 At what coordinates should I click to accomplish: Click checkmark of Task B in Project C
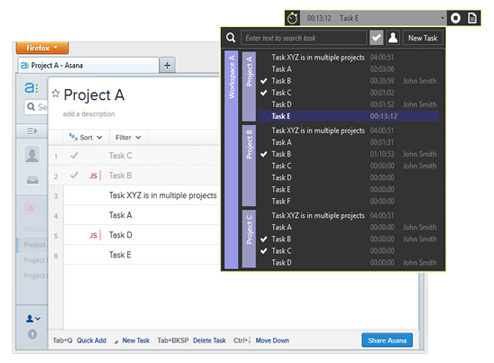264,239
